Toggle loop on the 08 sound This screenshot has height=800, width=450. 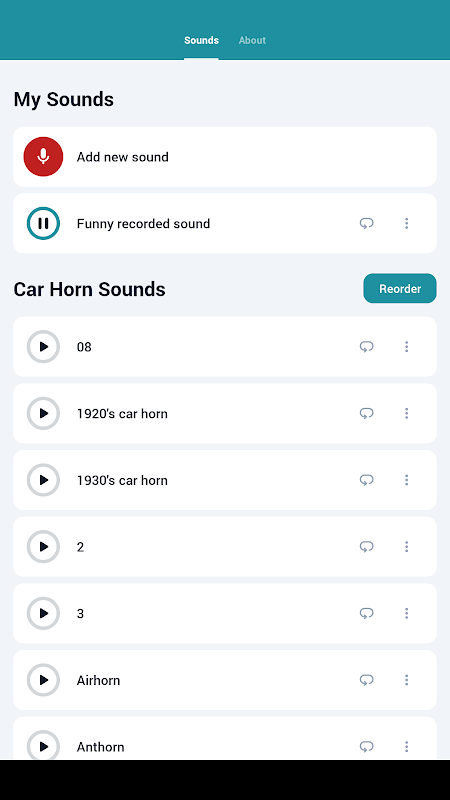pos(366,347)
